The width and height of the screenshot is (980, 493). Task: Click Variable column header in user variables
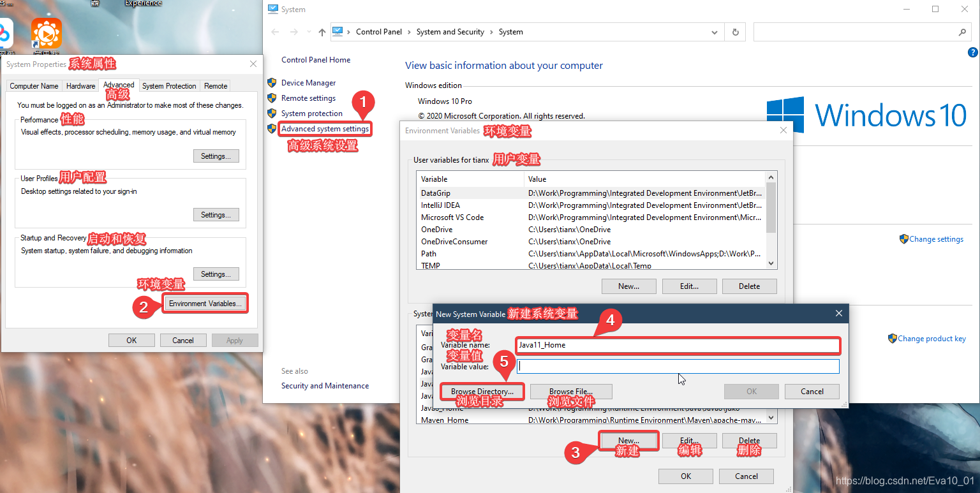[x=470, y=179]
